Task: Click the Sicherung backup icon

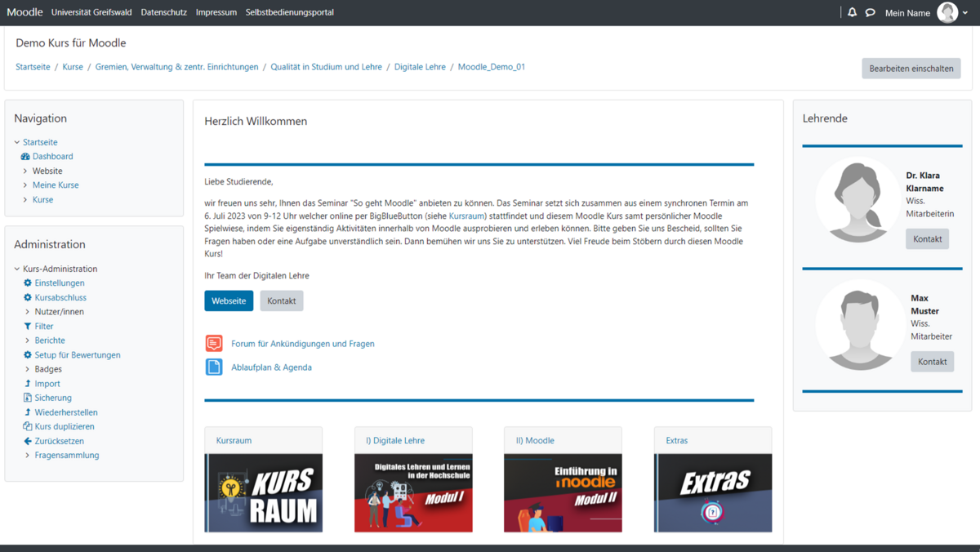Action: coord(28,398)
